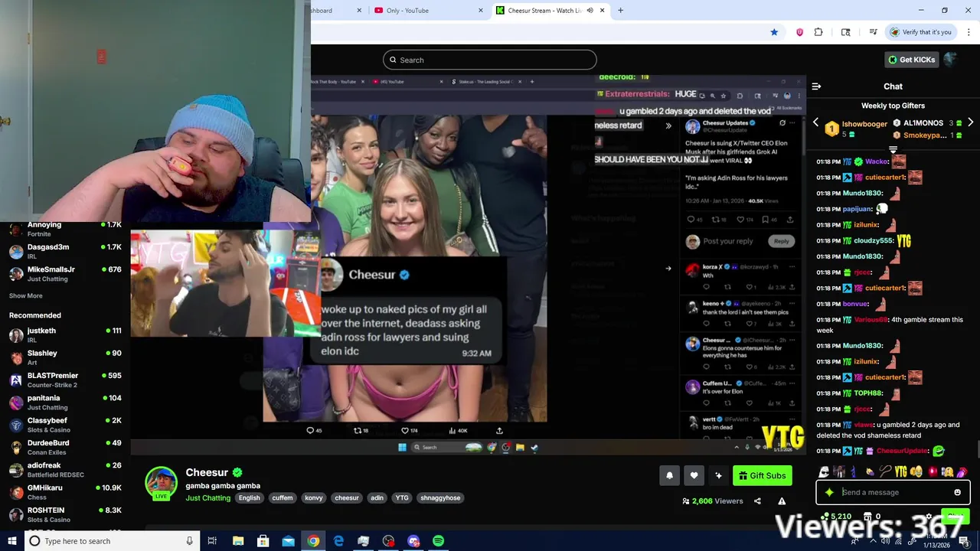
Task: Open Spotify from the taskbar
Action: tap(438, 541)
